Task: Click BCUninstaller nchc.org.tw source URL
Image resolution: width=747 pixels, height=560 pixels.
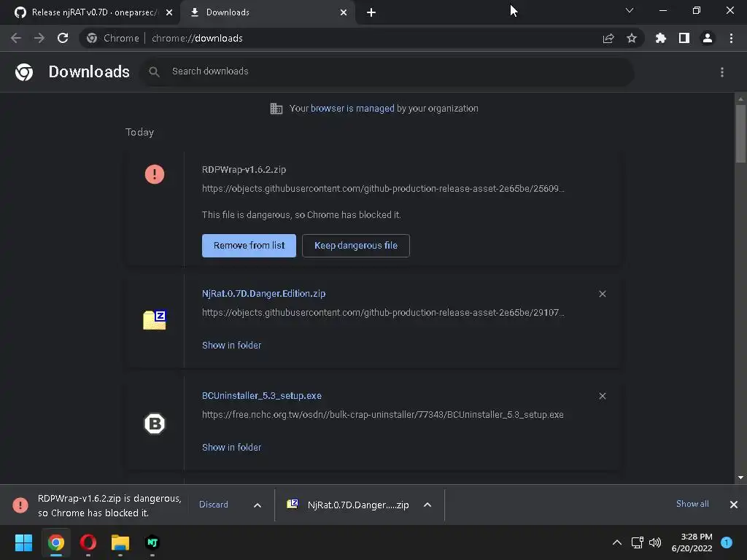Action: point(382,415)
